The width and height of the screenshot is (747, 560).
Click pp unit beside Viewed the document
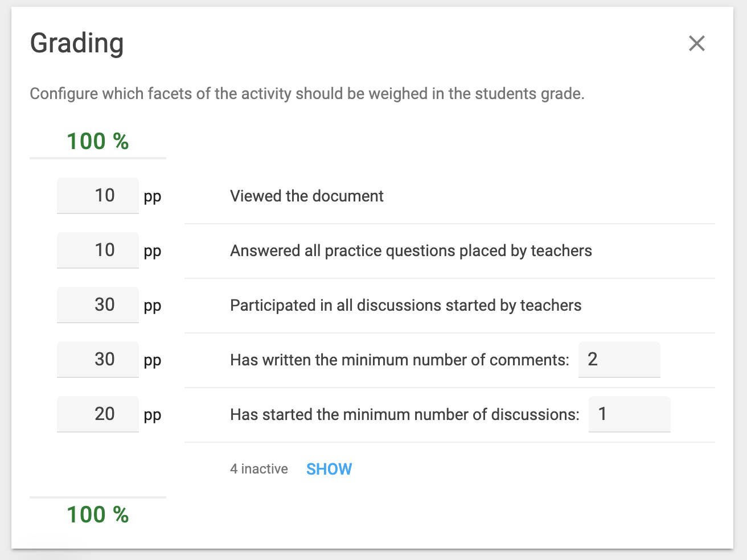[x=153, y=197]
